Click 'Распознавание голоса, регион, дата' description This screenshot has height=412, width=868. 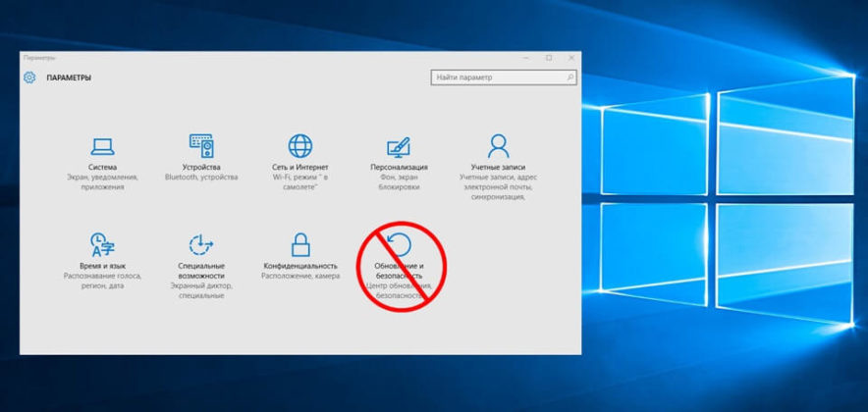102,281
